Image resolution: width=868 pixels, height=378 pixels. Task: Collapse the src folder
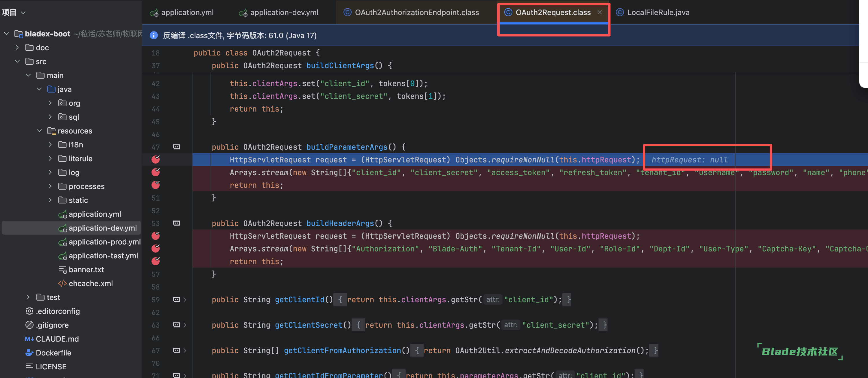tap(17, 61)
